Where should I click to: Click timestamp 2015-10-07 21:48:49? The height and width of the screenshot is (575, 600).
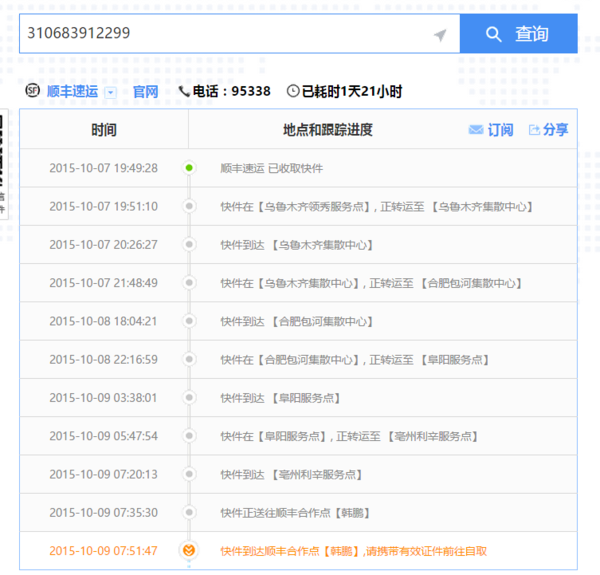pyautogui.click(x=103, y=283)
